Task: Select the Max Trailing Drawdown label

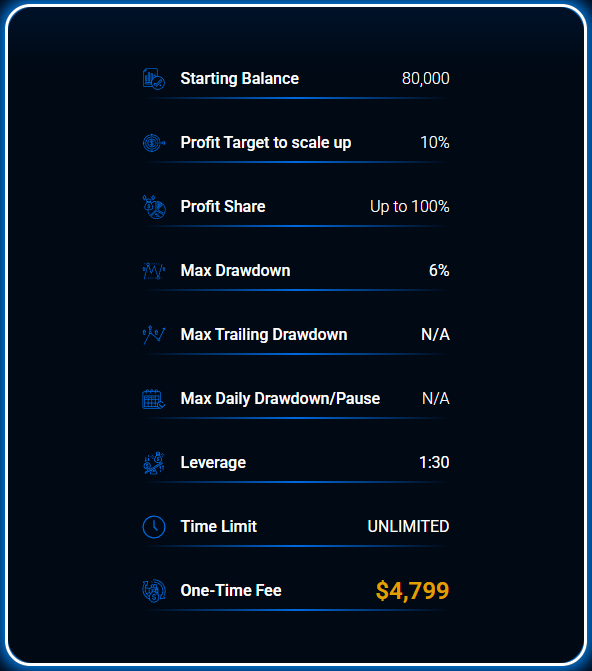Action: tap(264, 335)
